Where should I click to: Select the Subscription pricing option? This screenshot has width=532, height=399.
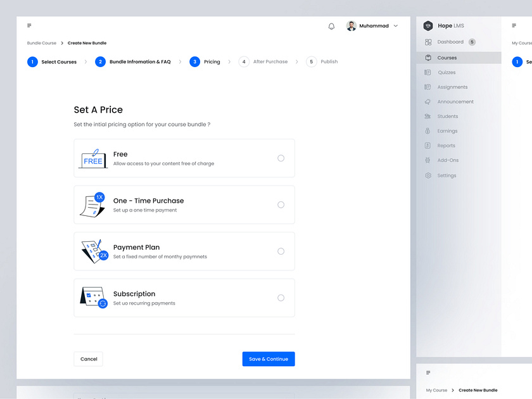281,298
